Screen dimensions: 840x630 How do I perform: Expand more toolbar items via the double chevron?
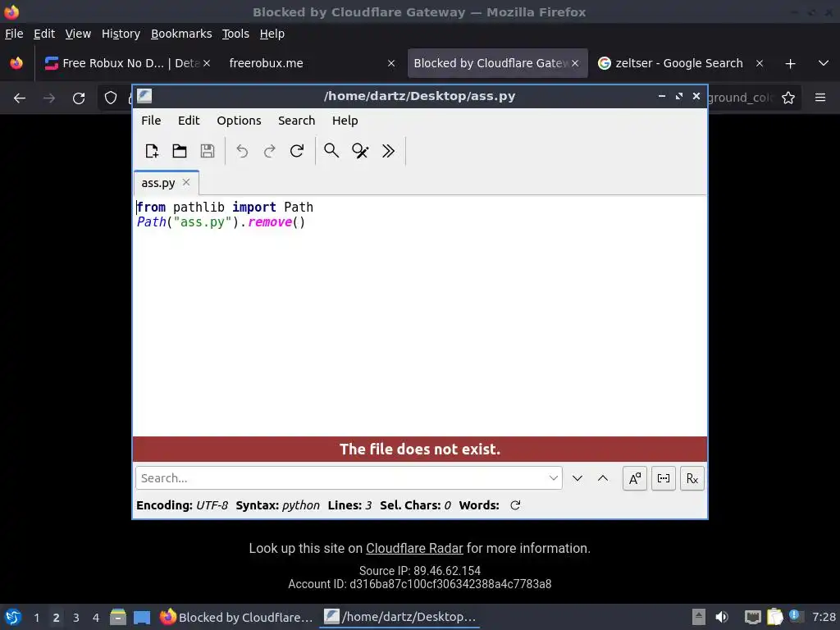pos(388,151)
